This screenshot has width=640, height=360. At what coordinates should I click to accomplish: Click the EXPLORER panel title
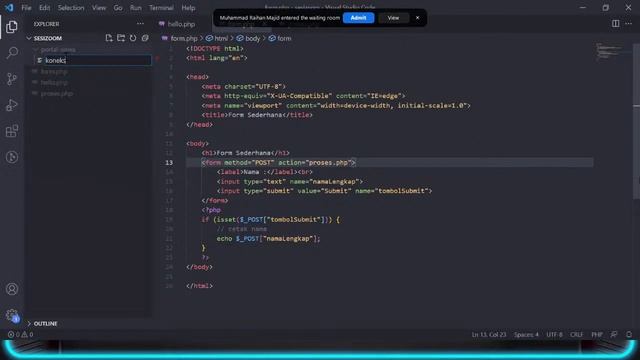(46, 24)
